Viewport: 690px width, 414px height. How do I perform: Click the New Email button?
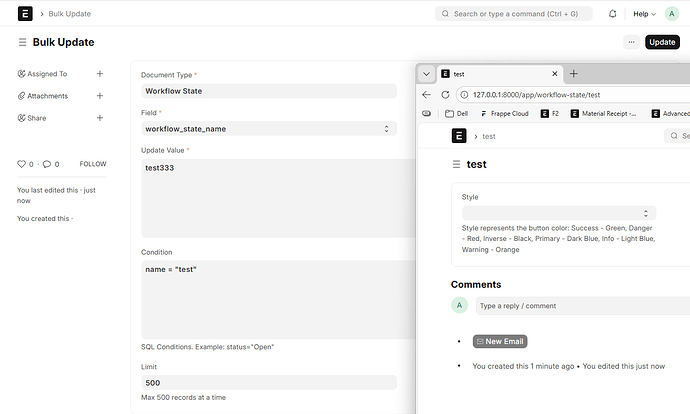point(499,341)
